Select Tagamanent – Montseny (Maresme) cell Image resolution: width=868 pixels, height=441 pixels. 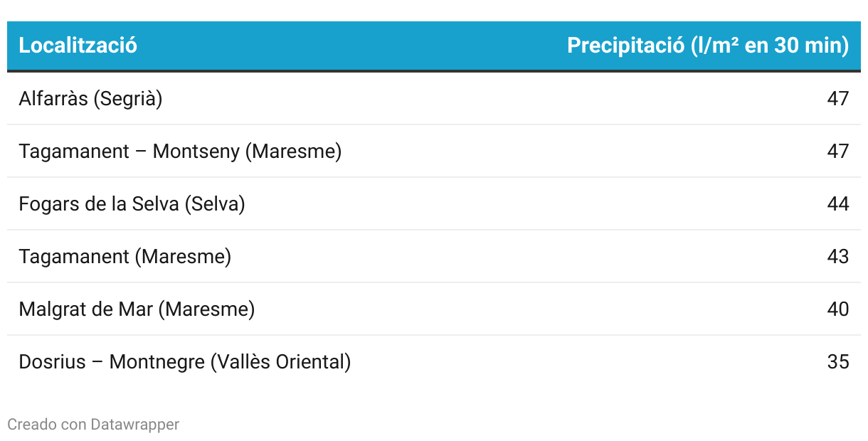tap(180, 151)
